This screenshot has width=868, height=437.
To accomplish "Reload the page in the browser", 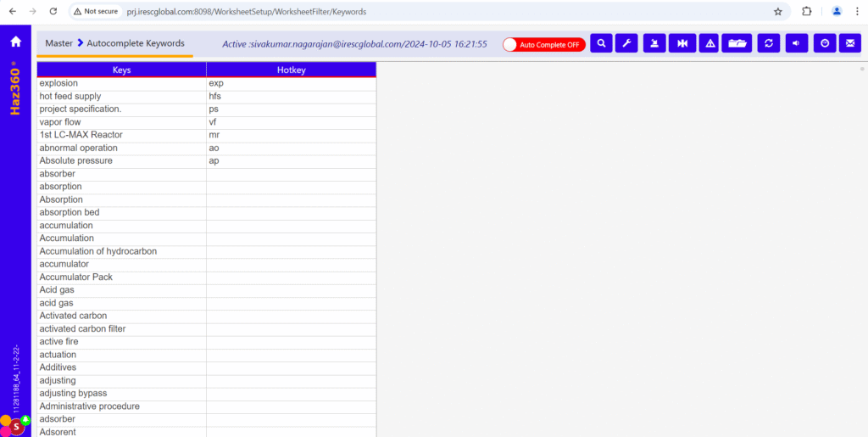I will tap(53, 12).
